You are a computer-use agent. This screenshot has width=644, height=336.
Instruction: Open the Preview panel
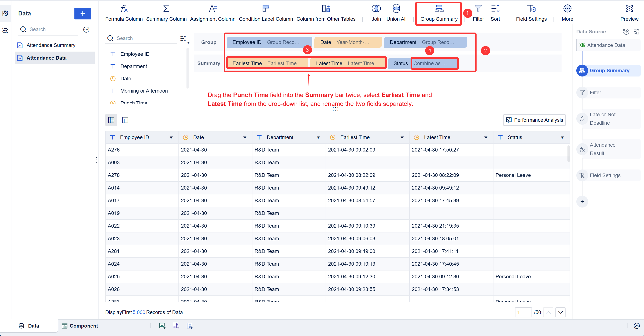(629, 12)
